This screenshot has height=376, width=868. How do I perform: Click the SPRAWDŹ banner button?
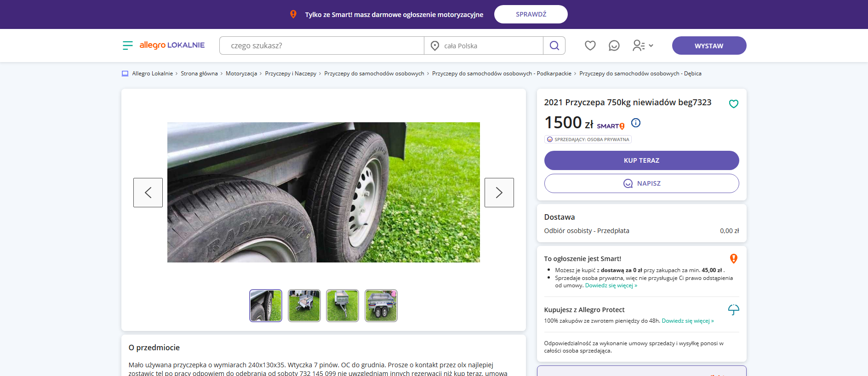[531, 14]
